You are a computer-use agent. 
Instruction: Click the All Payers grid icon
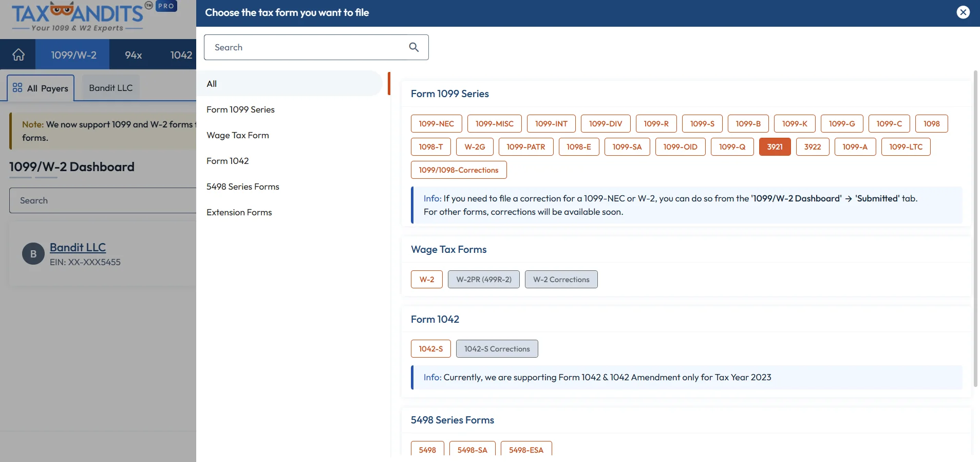[17, 88]
